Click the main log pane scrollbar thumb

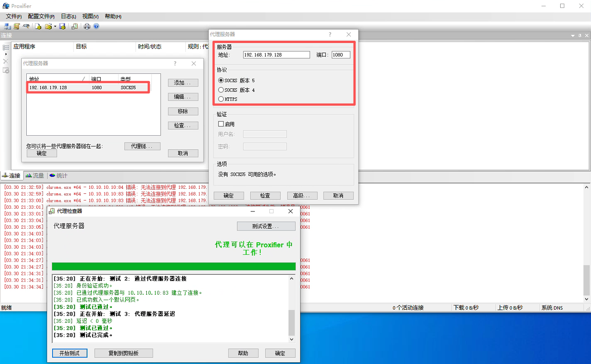[x=586, y=281]
